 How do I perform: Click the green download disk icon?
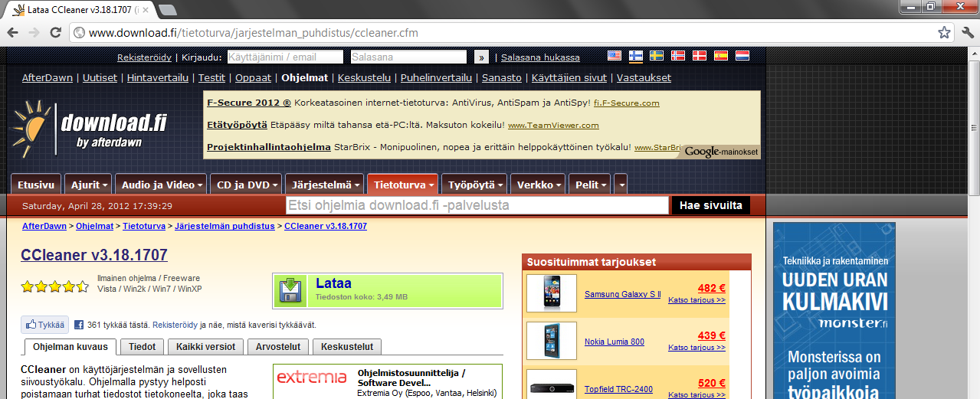coord(290,291)
